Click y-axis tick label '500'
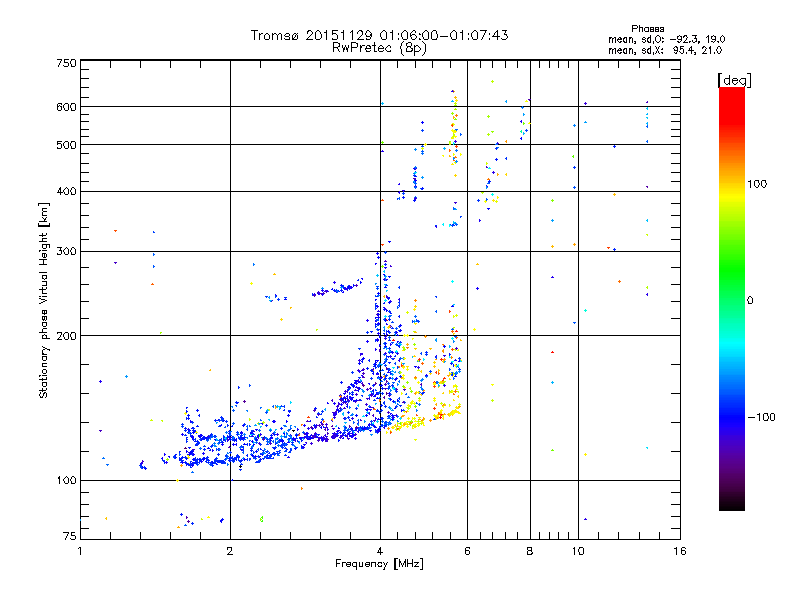Viewport: 800px width, 600px height. 66,145
